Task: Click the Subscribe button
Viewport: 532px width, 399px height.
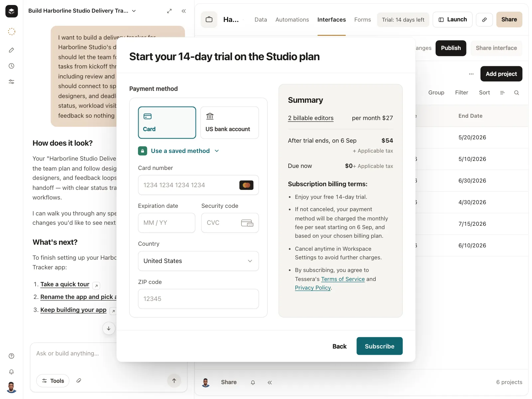Action: pyautogui.click(x=379, y=346)
